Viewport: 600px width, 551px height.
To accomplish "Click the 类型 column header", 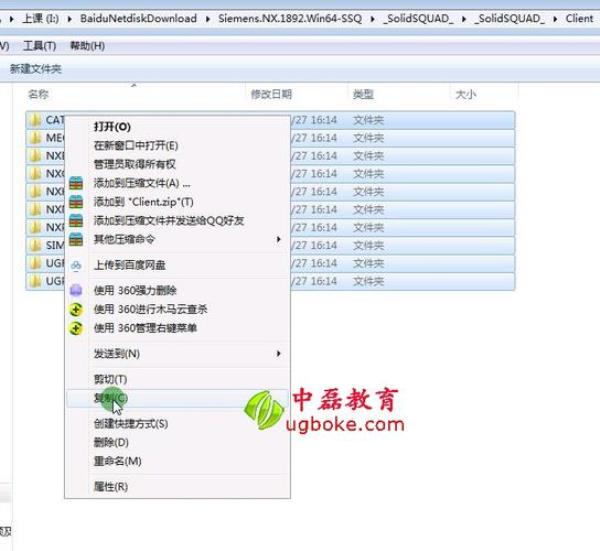I will (363, 94).
